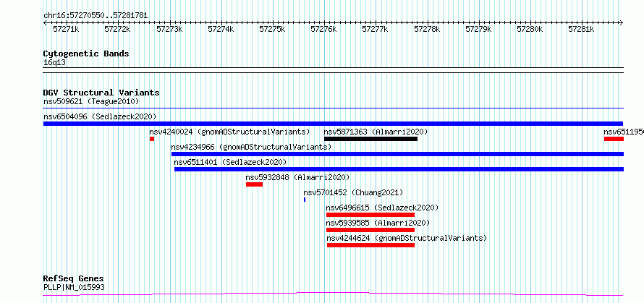Click the chr16:57270550..57281781 coordinate label
This screenshot has width=644, height=303.
(96, 16)
